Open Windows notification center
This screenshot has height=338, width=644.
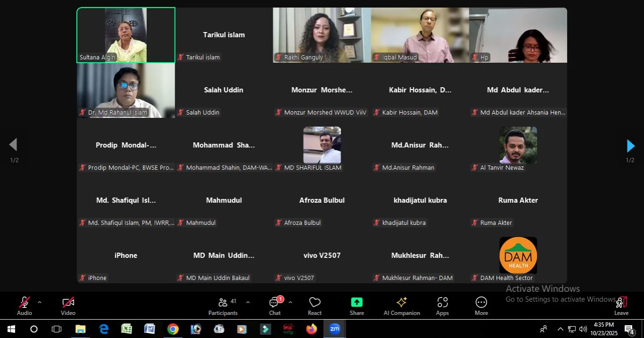pos(630,329)
